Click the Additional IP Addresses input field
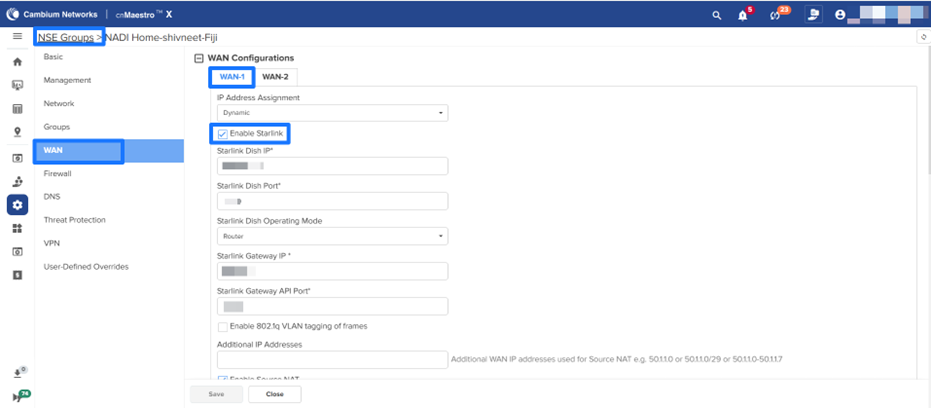Viewport: 931px width, 408px height. click(x=331, y=359)
